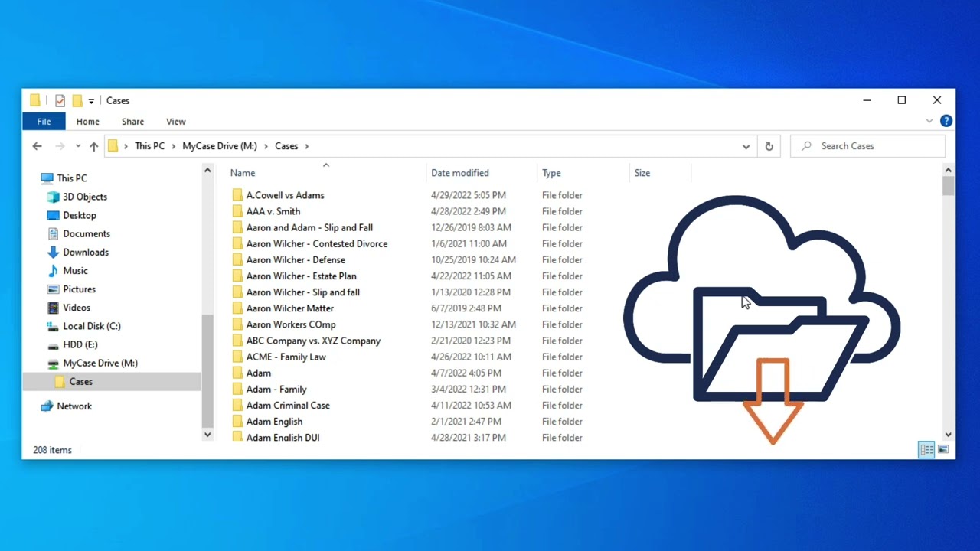Click the Search Cases field
Viewport: 980px width, 551px height.
[867, 146]
